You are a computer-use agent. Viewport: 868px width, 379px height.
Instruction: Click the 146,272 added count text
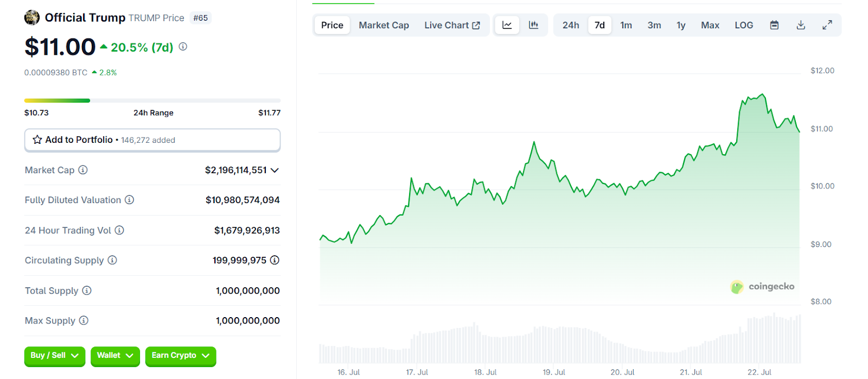(x=148, y=140)
